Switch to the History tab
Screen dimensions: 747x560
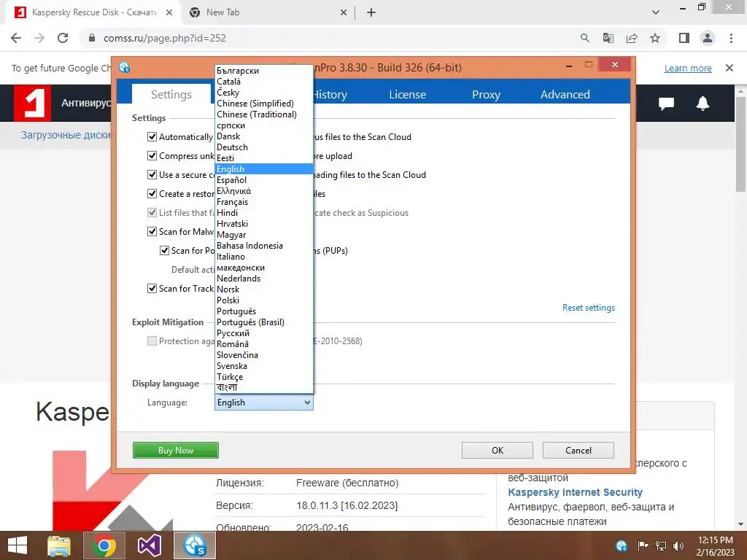[329, 94]
